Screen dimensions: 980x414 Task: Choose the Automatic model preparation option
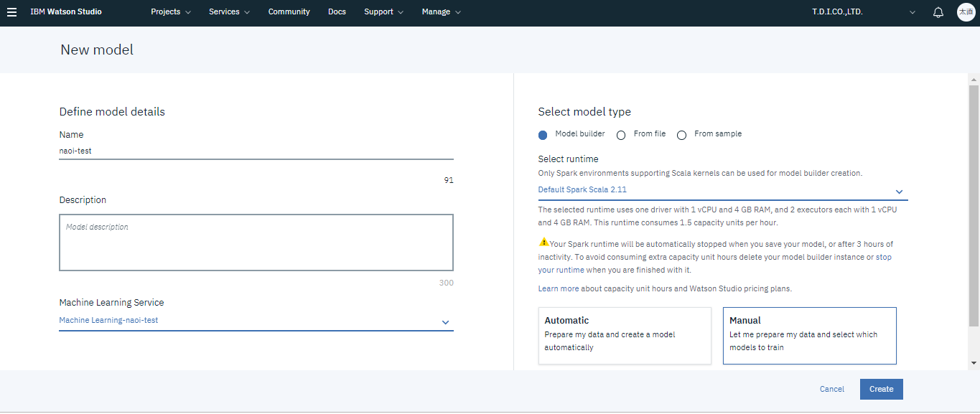625,336
